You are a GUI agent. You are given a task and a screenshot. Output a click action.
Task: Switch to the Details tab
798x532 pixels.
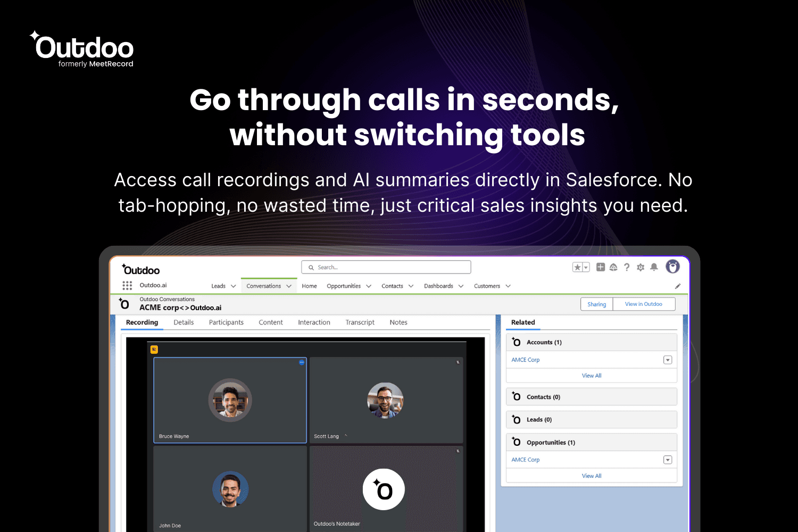[184, 322]
